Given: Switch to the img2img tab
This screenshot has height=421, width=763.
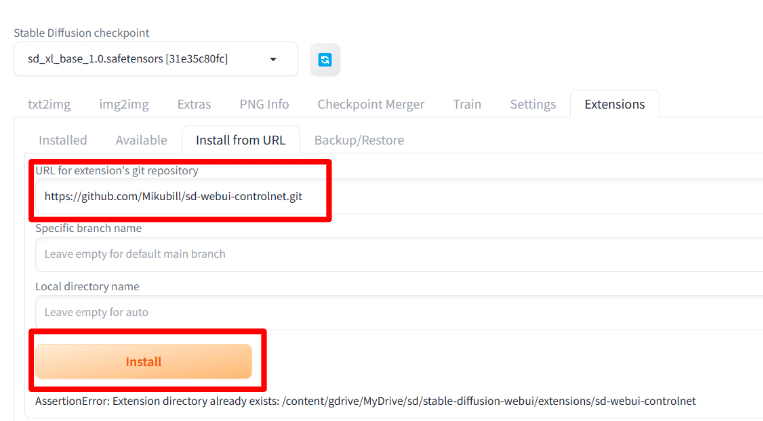Looking at the screenshot, I should (124, 104).
